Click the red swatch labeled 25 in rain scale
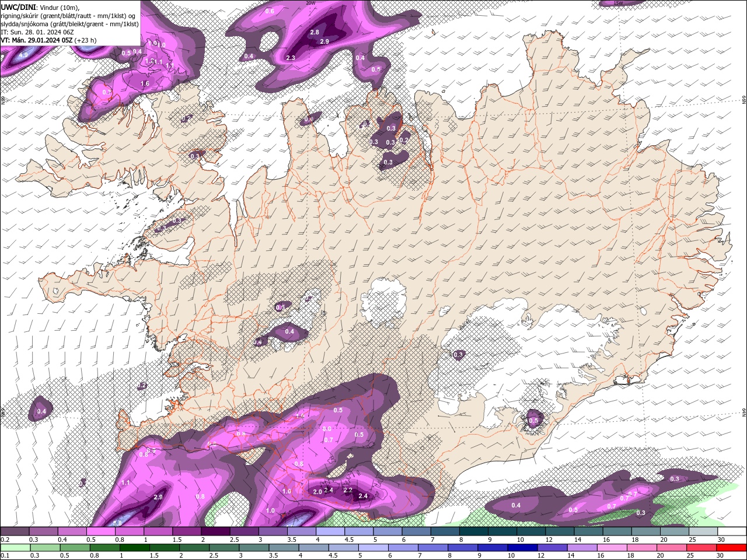The width and height of the screenshot is (747, 560). [701, 548]
